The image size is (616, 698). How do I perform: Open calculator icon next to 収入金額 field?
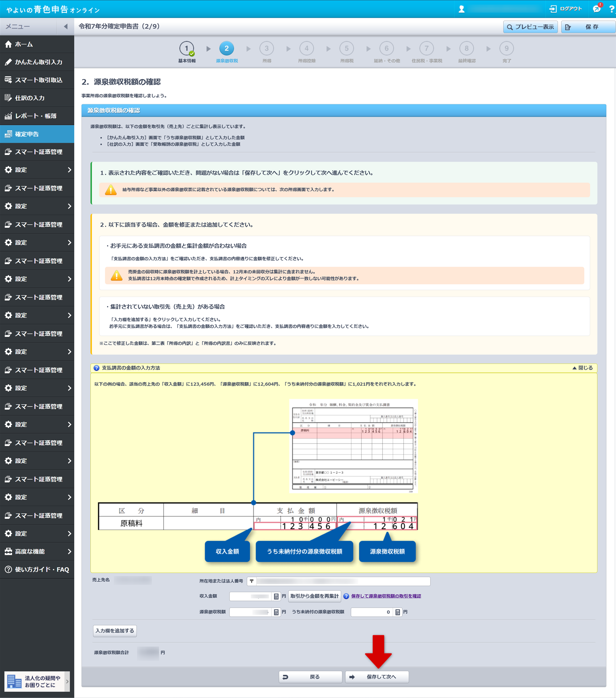click(x=276, y=596)
